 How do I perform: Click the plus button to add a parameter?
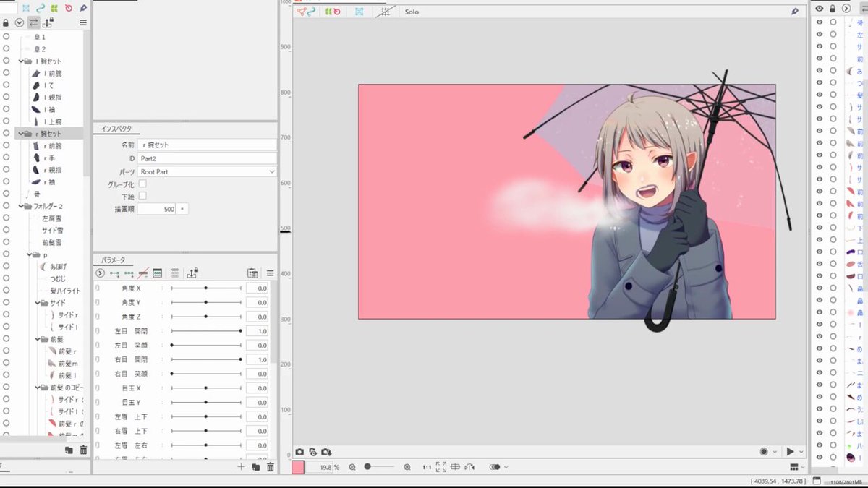pyautogui.click(x=241, y=467)
